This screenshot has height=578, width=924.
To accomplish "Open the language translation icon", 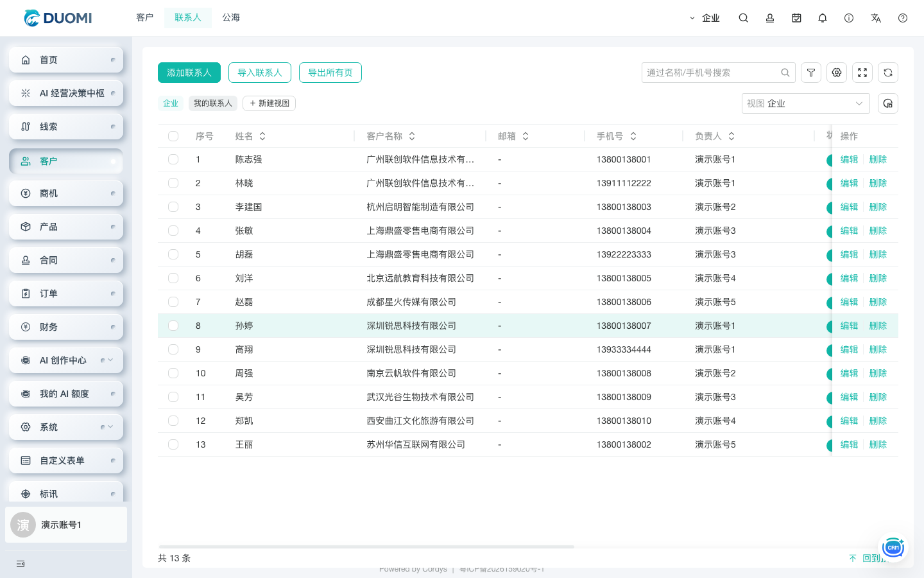I will pyautogui.click(x=876, y=18).
